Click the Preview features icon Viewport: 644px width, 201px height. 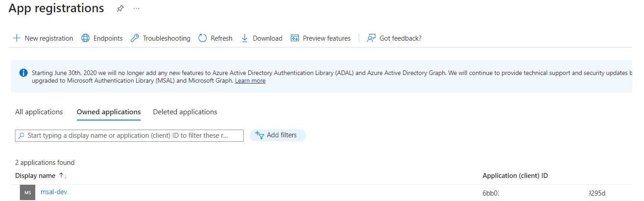coord(295,38)
